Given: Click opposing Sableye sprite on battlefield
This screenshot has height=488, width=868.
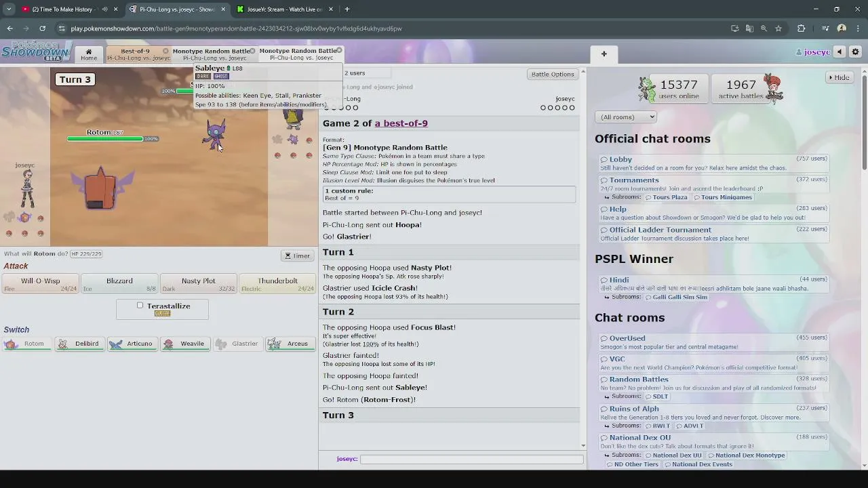Looking at the screenshot, I should (x=215, y=135).
